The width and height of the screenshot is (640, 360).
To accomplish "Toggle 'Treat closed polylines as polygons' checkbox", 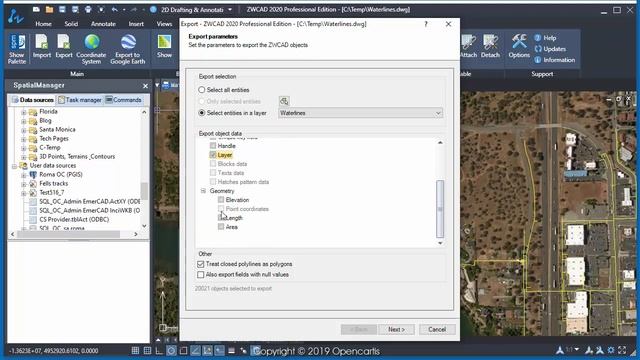I will 200,264.
